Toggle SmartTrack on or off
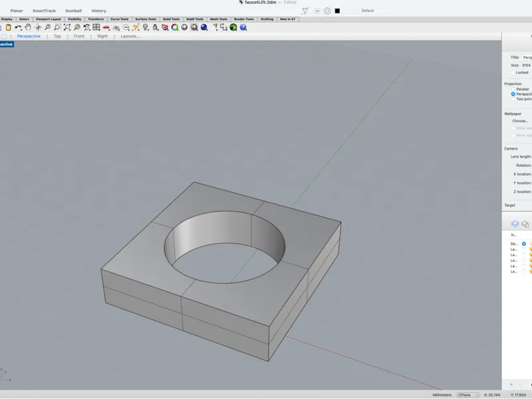Image resolution: width=532 pixels, height=399 pixels. pos(44,11)
